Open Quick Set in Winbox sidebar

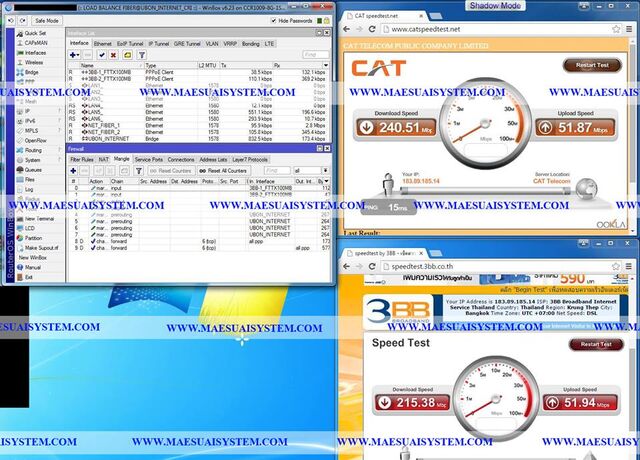click(x=35, y=33)
